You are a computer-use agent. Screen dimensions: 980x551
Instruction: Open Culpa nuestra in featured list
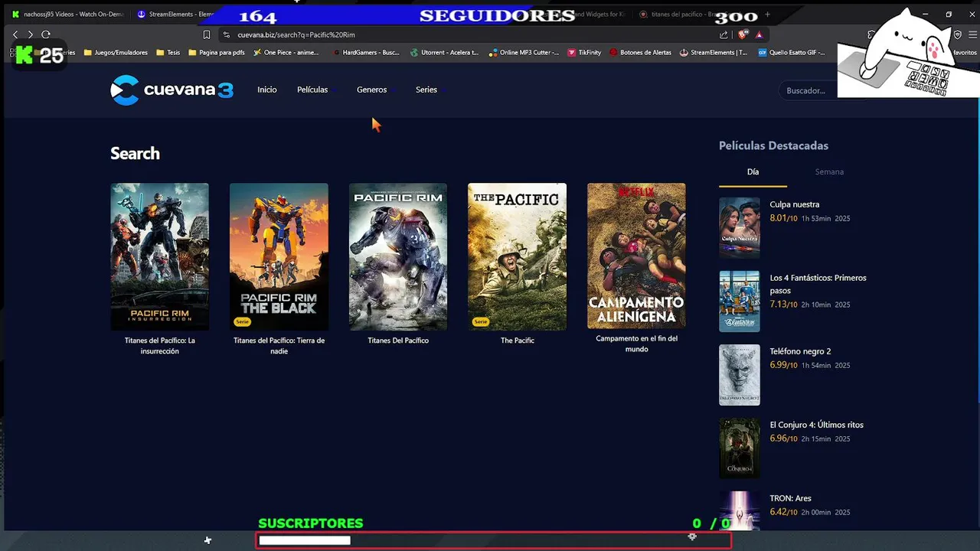pyautogui.click(x=795, y=204)
